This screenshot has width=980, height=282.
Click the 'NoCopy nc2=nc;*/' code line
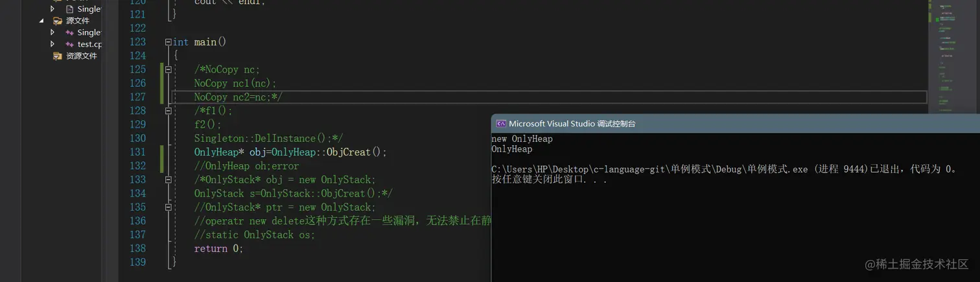click(238, 97)
